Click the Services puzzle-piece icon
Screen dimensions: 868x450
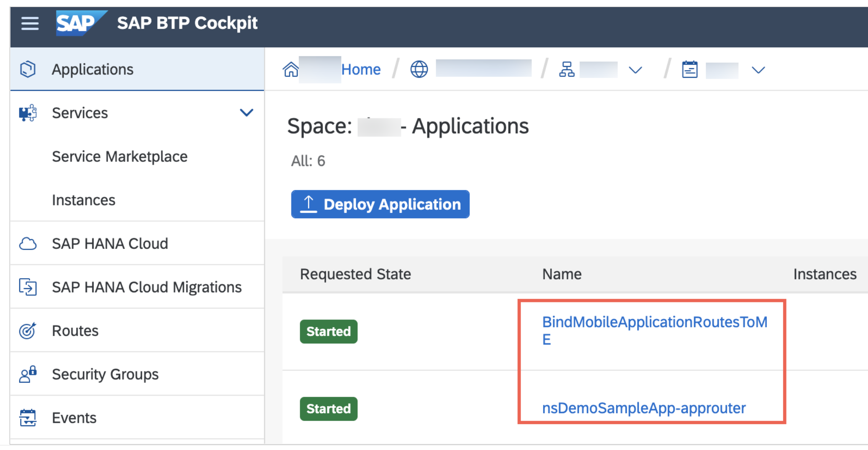(27, 112)
